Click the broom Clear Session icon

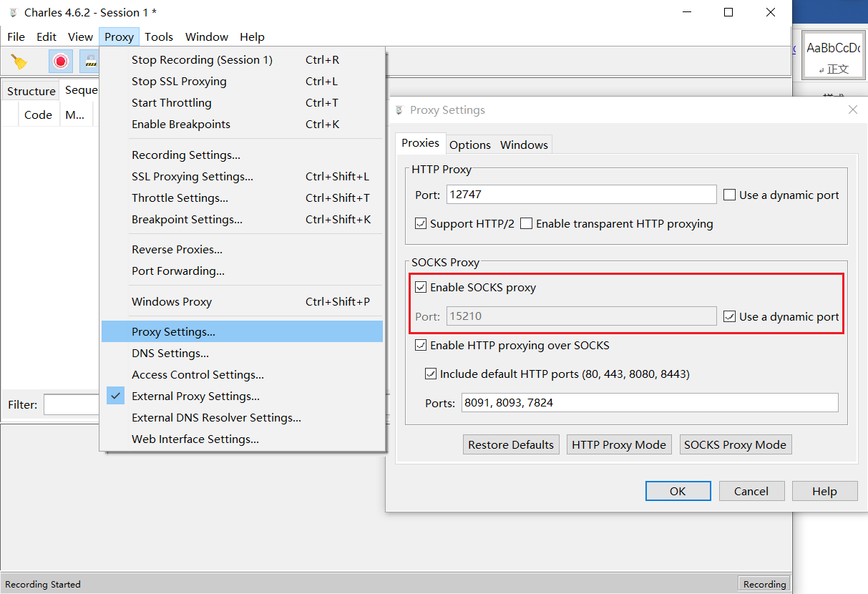coord(19,62)
